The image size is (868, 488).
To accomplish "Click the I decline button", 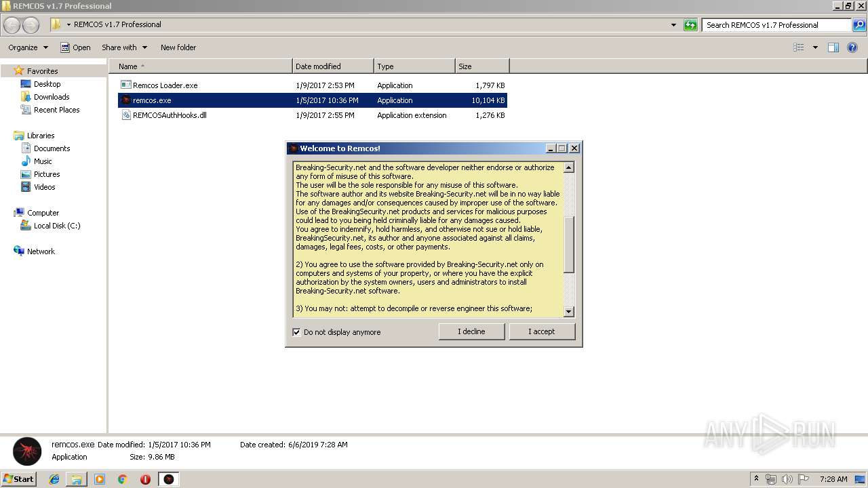I will click(471, 331).
